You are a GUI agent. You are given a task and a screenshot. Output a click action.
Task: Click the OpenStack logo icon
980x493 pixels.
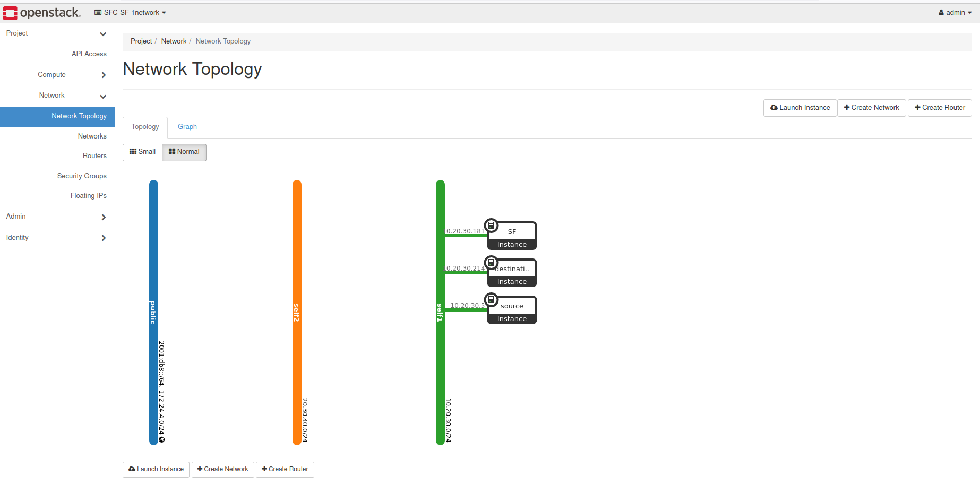pyautogui.click(x=10, y=13)
